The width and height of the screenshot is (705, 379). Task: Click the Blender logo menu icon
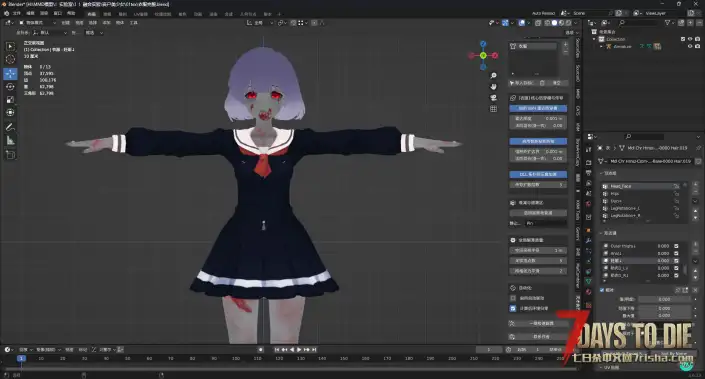pyautogui.click(x=6, y=13)
